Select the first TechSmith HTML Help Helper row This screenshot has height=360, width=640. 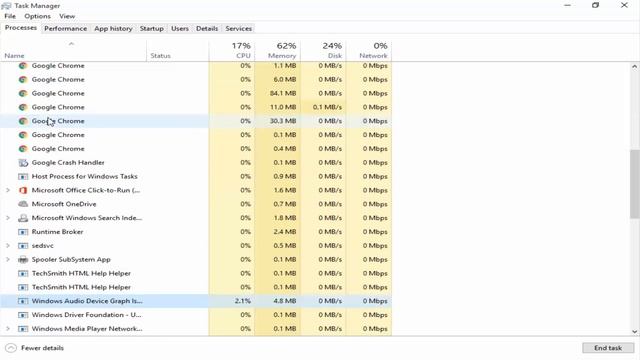pyautogui.click(x=196, y=273)
